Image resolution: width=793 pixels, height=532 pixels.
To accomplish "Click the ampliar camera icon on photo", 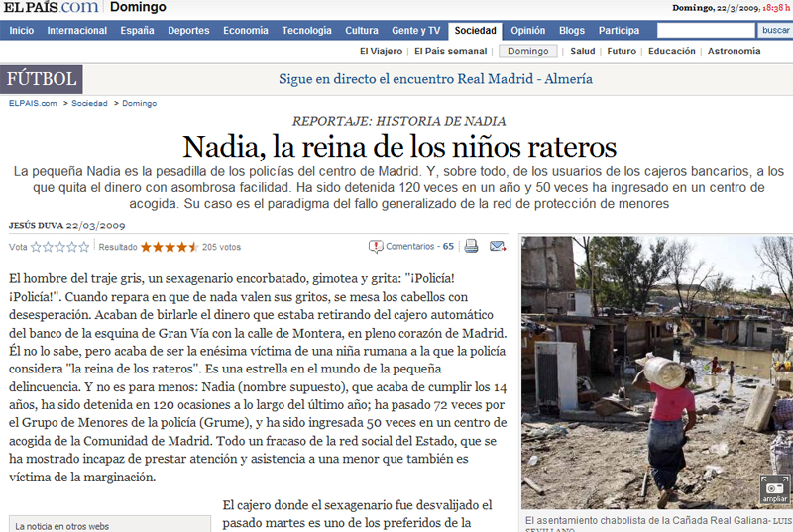I will [774, 489].
